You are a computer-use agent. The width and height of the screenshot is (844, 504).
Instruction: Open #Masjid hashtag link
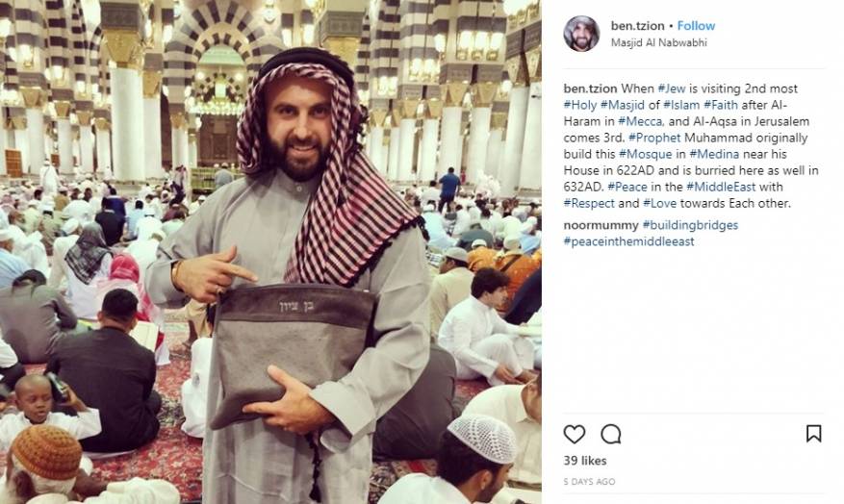point(623,105)
